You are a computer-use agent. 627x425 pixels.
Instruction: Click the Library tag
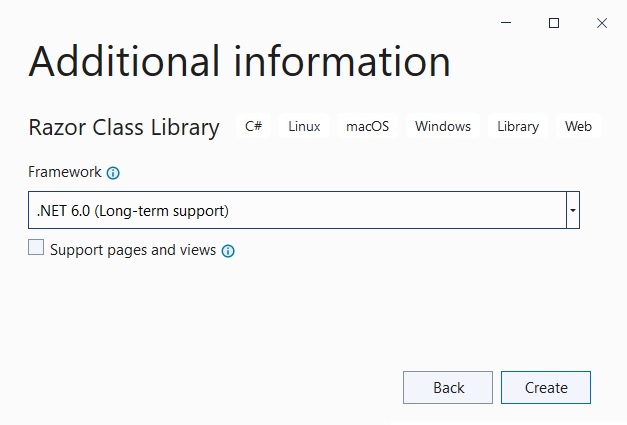[518, 126]
